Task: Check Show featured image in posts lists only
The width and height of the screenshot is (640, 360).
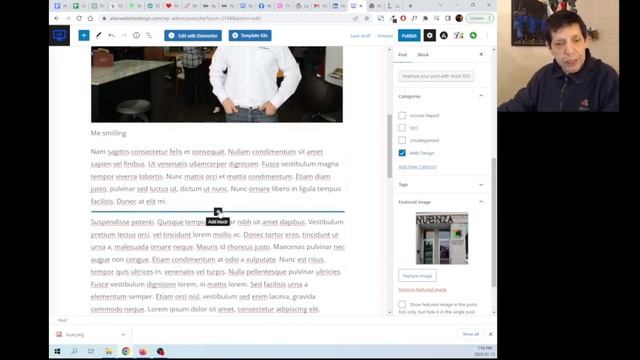Action: coord(402,304)
